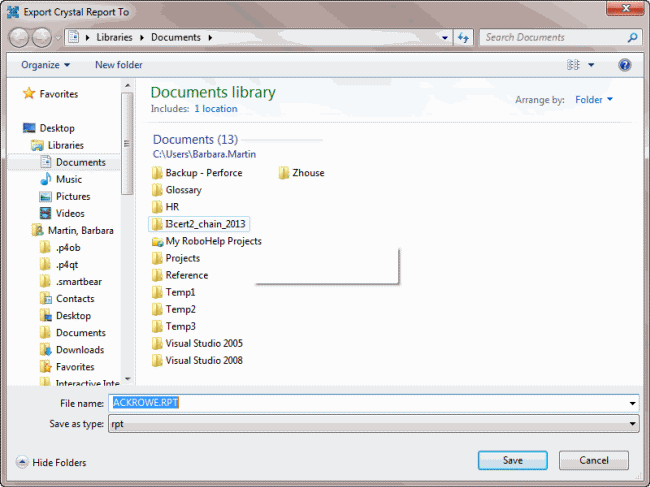Image resolution: width=650 pixels, height=487 pixels.
Task: Select Documents under Libraries in sidebar
Action: [x=81, y=162]
